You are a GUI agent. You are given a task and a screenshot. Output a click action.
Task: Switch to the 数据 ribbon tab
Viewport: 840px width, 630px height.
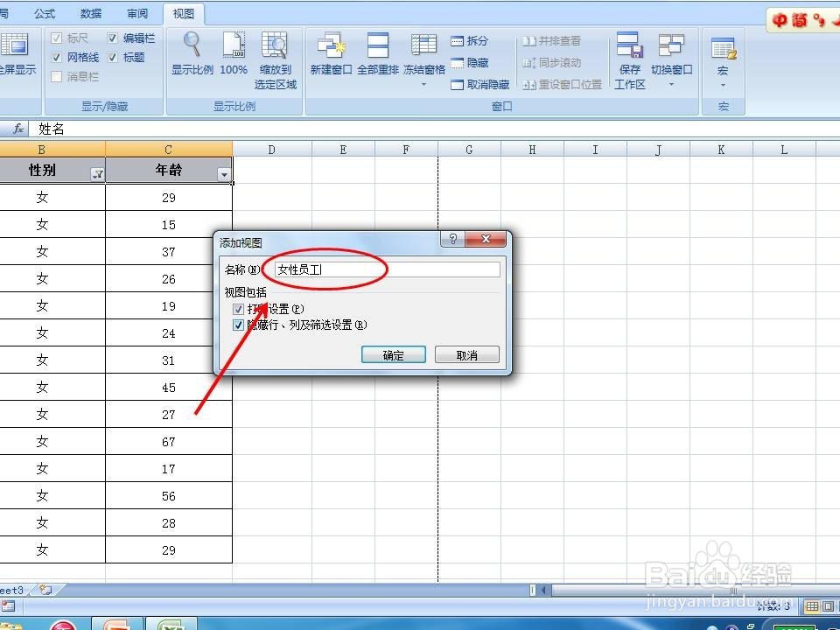[x=90, y=13]
